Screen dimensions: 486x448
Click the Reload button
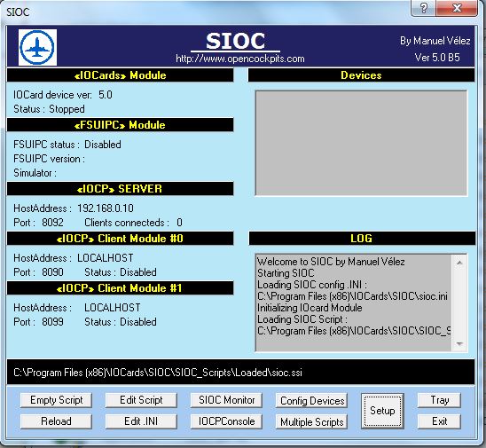coord(56,421)
